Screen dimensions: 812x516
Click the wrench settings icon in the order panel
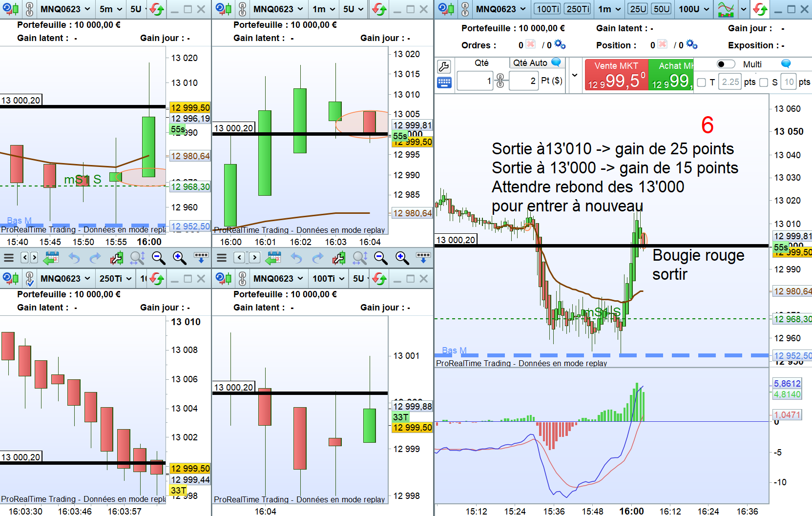point(444,66)
